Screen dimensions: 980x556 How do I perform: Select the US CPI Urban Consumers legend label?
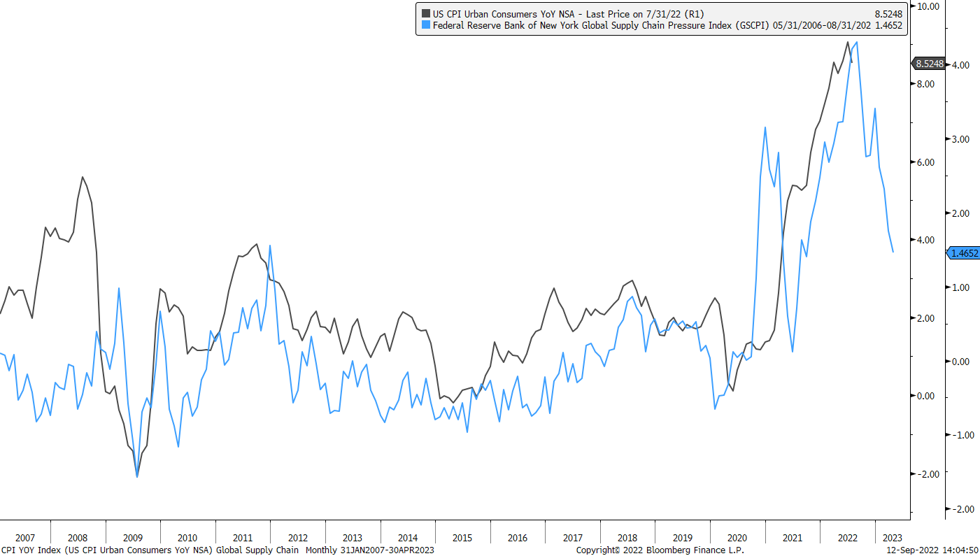567,13
